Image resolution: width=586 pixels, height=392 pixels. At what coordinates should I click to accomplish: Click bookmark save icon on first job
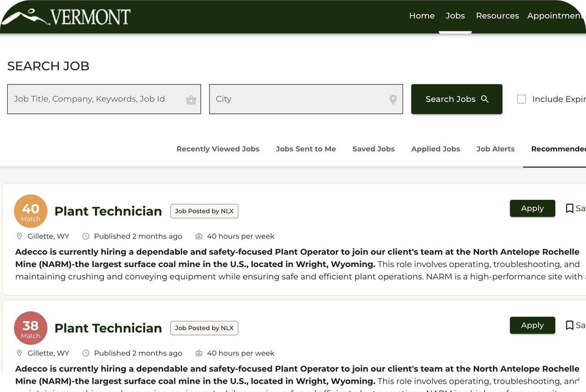tap(569, 208)
